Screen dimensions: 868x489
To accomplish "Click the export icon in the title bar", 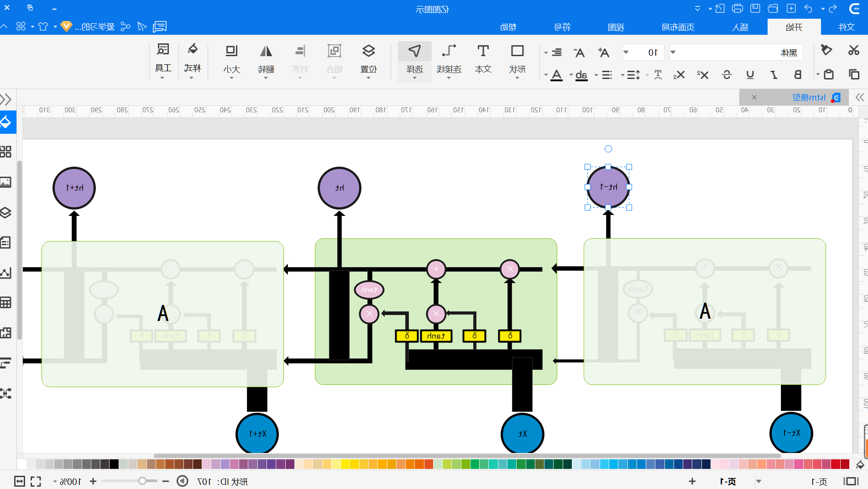I will coord(720,8).
